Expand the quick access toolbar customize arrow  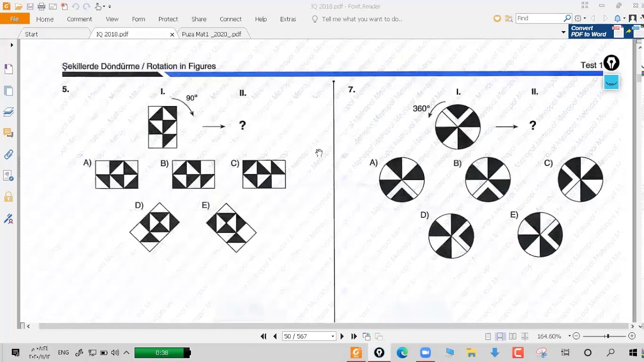110,7
